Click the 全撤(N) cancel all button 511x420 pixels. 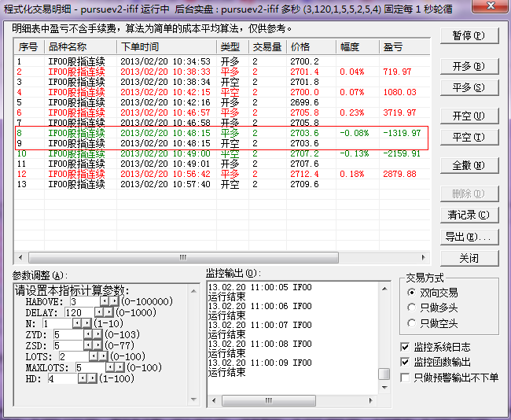[x=469, y=165]
